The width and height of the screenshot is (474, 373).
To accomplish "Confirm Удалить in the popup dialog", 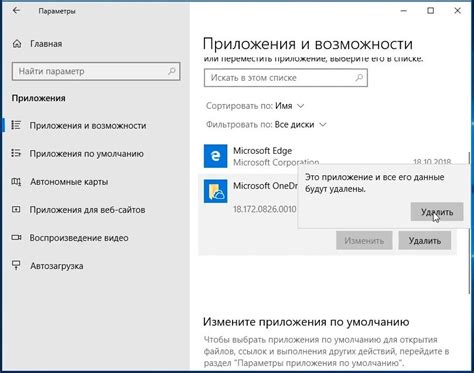I will [x=437, y=212].
